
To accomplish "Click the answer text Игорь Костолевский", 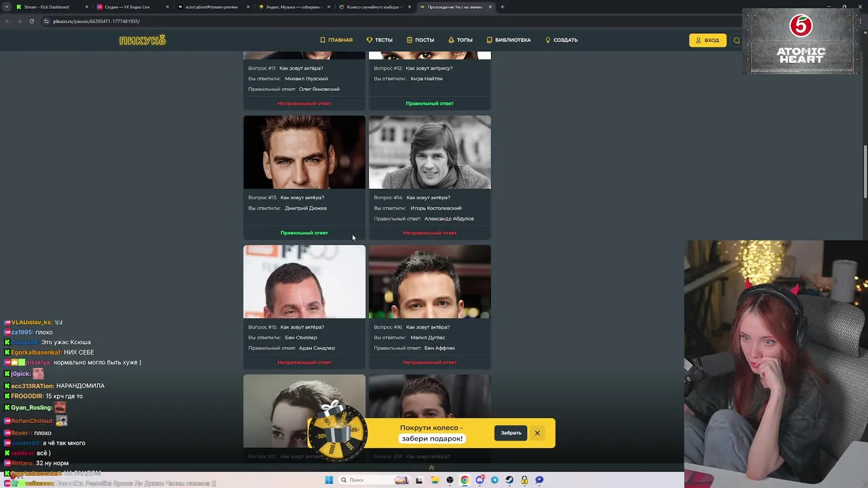I will (436, 208).
